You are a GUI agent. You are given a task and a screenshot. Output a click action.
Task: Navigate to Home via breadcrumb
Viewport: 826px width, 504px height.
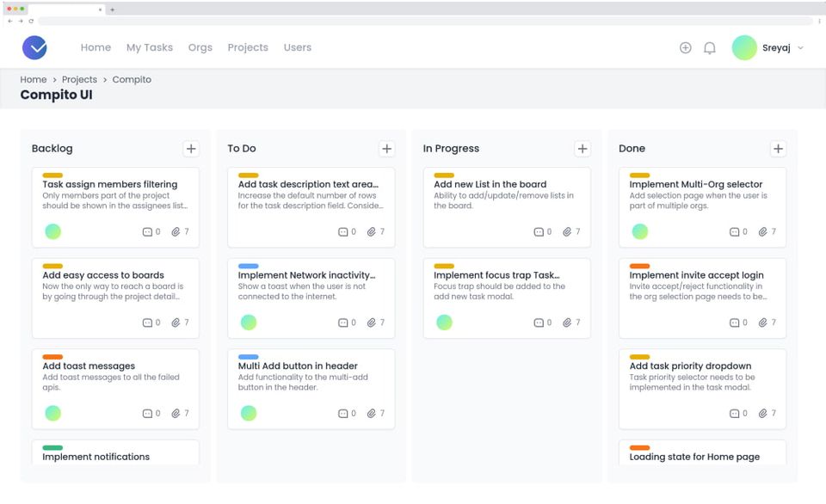pyautogui.click(x=34, y=79)
